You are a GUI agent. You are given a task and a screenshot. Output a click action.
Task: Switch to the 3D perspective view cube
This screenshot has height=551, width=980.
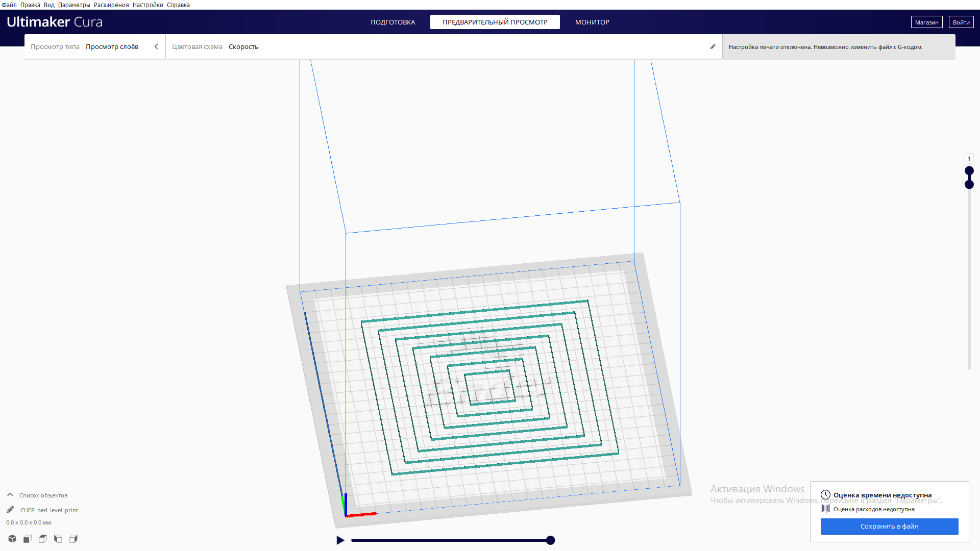point(12,539)
